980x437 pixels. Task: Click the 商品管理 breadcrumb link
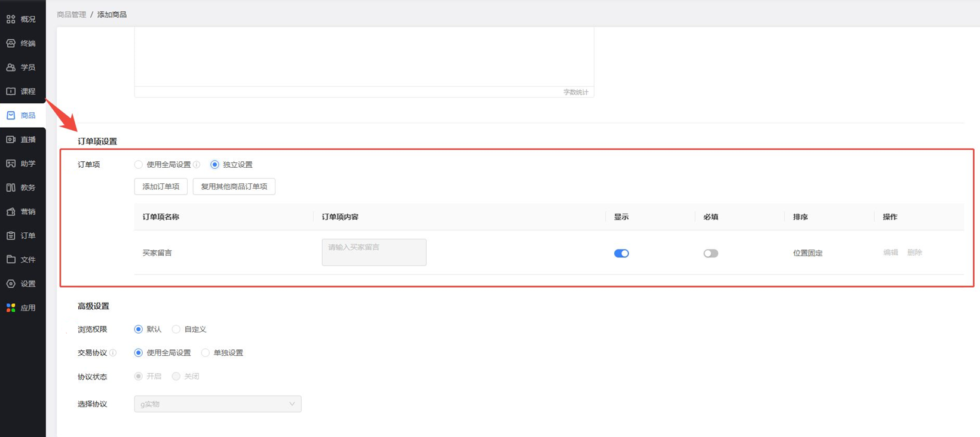tap(71, 14)
